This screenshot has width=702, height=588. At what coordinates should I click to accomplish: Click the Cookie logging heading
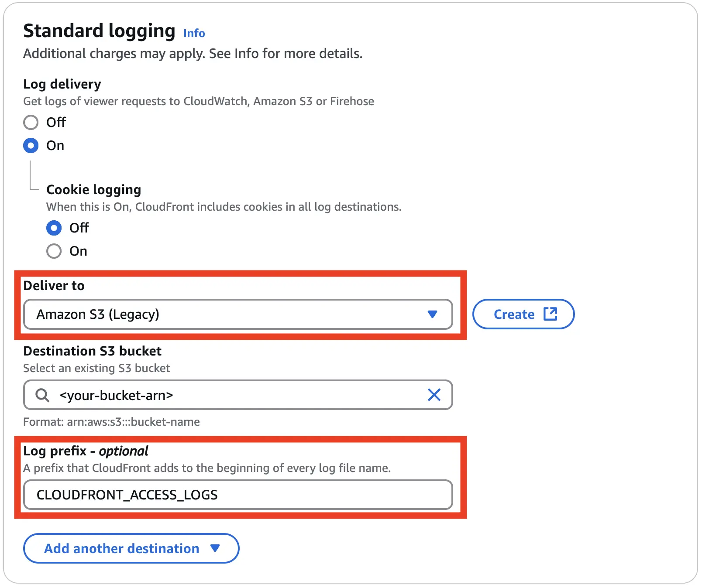tap(93, 190)
